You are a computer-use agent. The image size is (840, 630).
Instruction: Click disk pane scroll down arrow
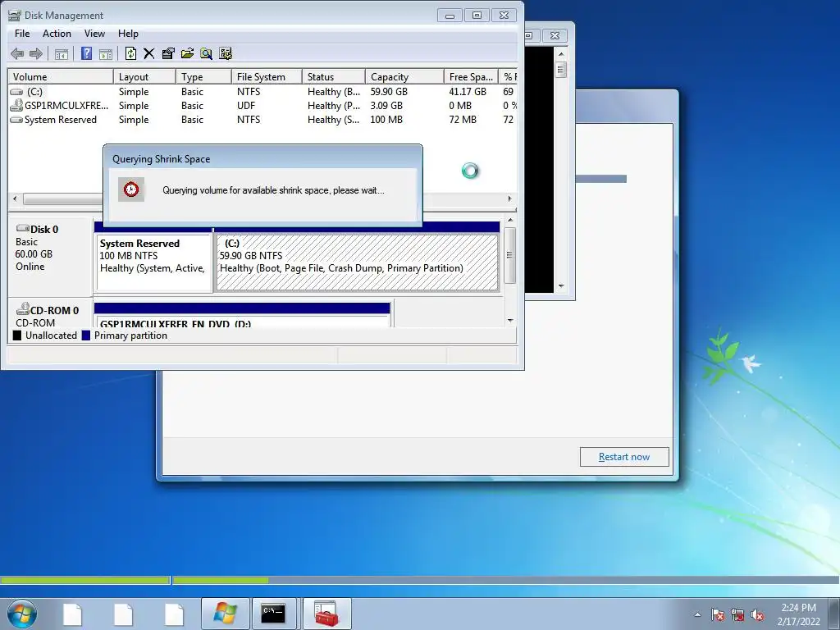pyautogui.click(x=510, y=321)
